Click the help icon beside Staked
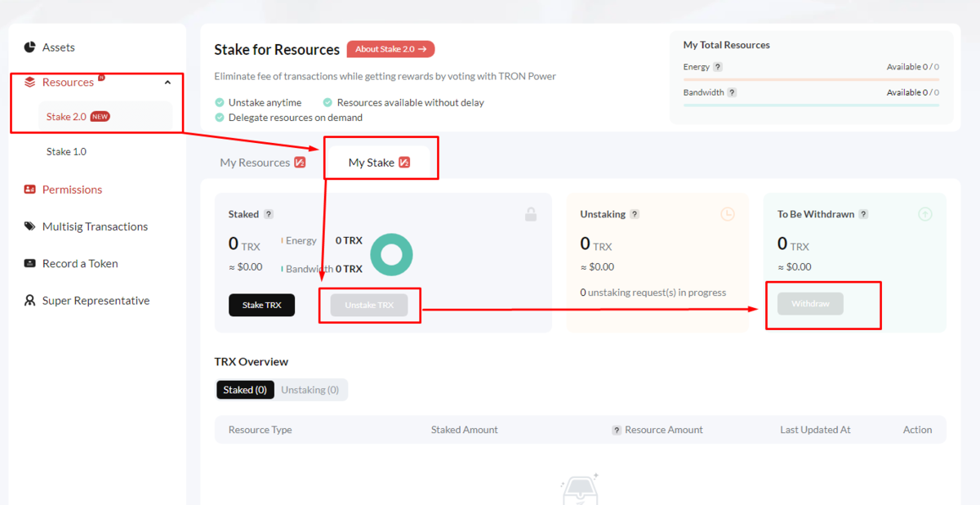 point(269,214)
